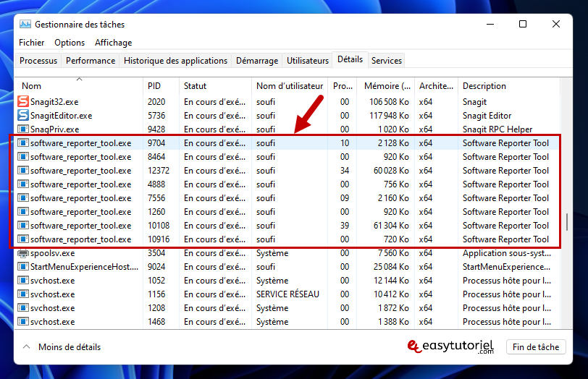Viewport: 588px width, 379px height.
Task: Click the SERVICE RÉSEAU user cell
Action: pyautogui.click(x=287, y=294)
